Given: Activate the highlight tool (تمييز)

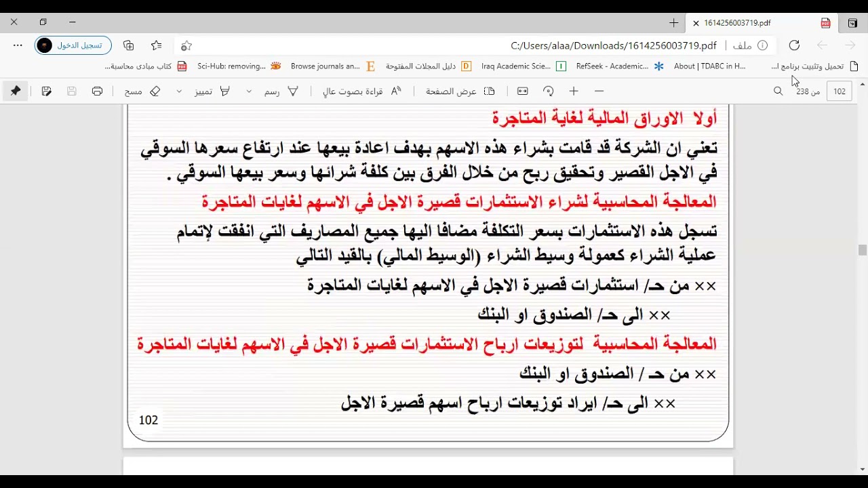Looking at the screenshot, I should (x=212, y=91).
